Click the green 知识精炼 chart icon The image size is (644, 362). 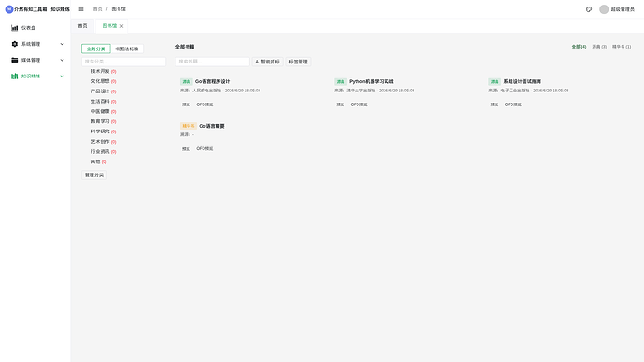tap(14, 76)
